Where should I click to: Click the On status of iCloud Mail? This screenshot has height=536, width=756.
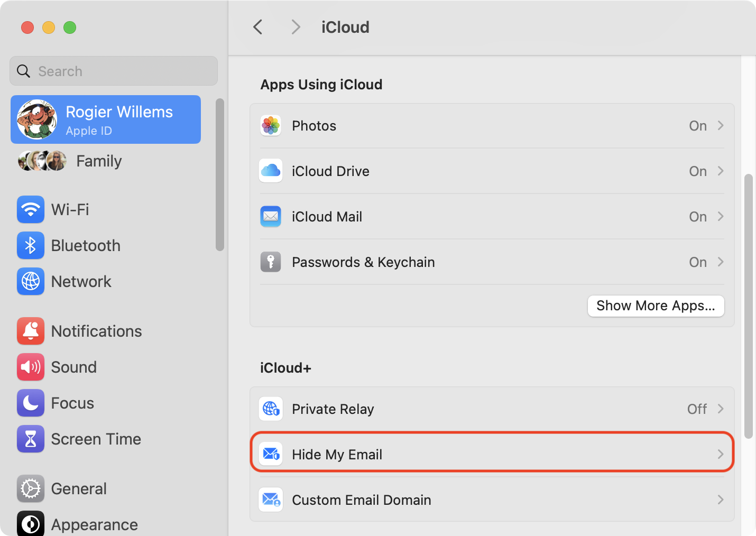(698, 217)
